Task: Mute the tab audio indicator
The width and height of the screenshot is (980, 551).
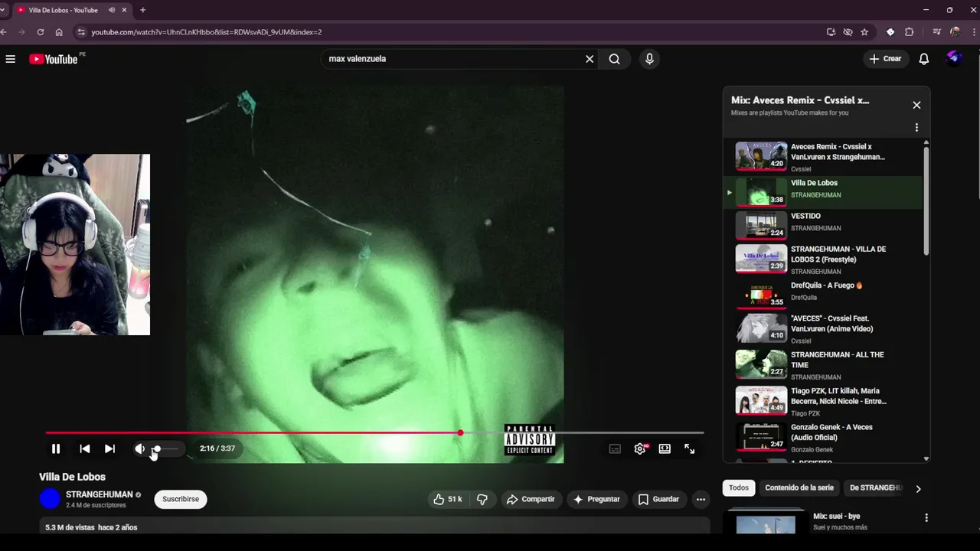Action: pyautogui.click(x=112, y=10)
